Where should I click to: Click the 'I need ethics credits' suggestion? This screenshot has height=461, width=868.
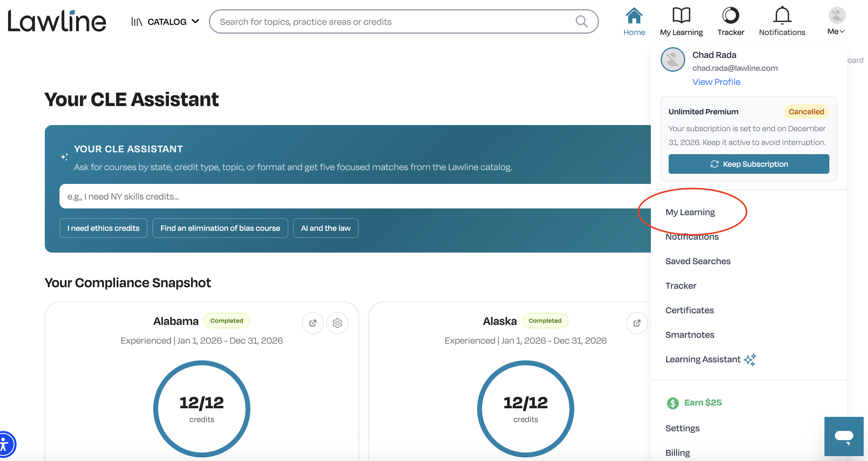click(x=103, y=228)
